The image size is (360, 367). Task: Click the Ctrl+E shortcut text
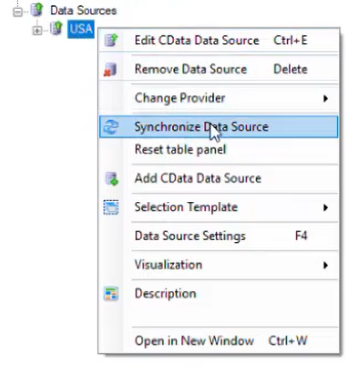[290, 40]
